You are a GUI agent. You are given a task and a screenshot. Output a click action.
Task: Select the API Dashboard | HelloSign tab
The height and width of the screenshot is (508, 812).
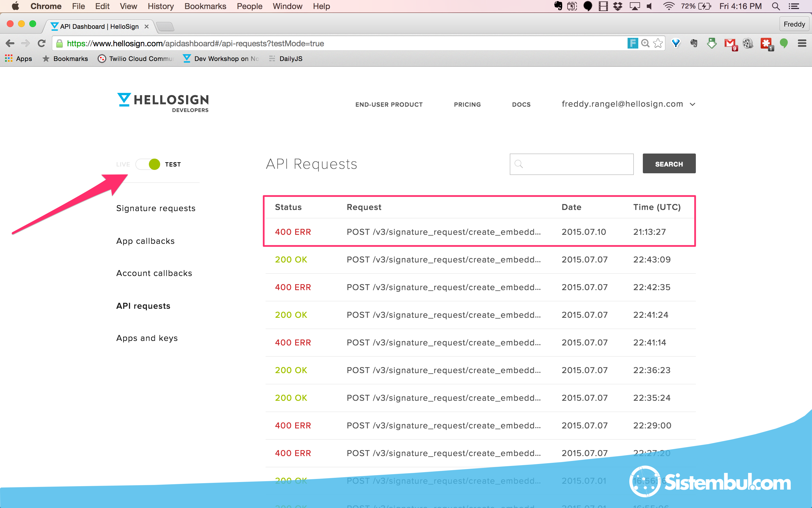[99, 26]
